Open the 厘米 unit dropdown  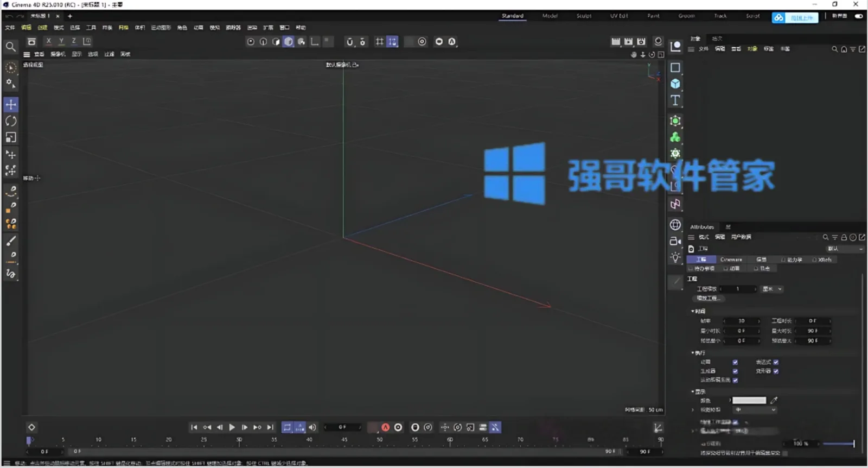click(x=772, y=289)
